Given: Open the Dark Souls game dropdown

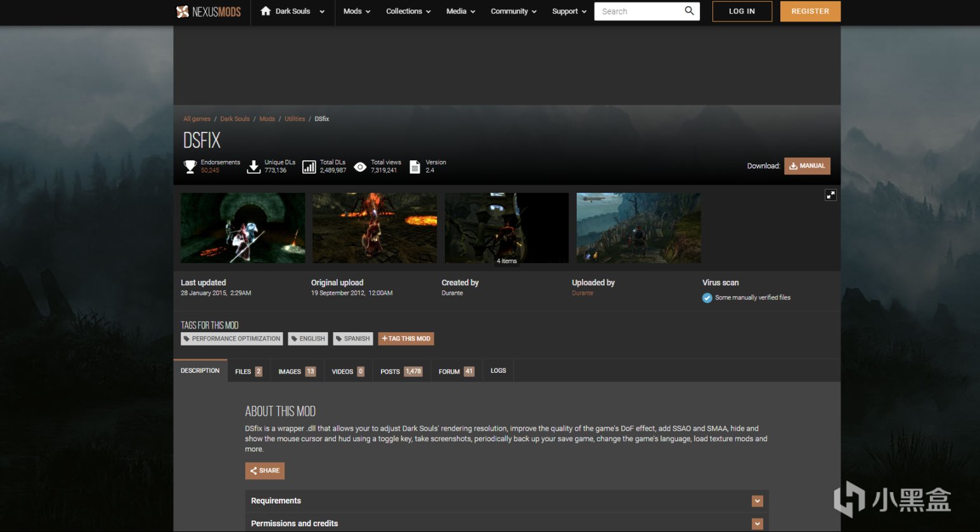Looking at the screenshot, I should [293, 11].
